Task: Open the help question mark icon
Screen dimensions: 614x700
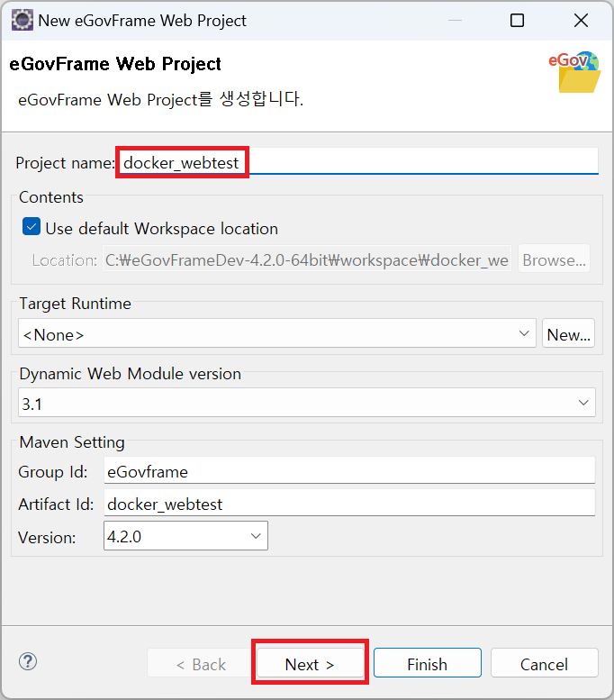Action: [x=28, y=663]
